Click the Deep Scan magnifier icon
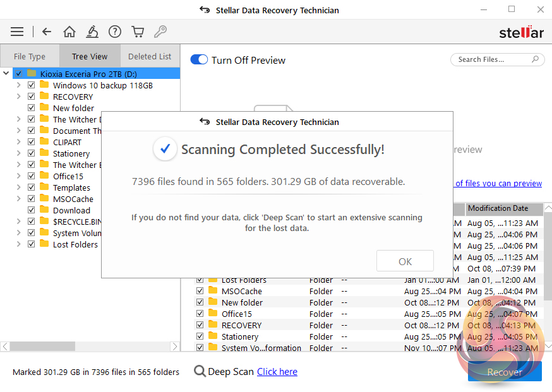Viewport: 552px width, 392px height. [200, 371]
